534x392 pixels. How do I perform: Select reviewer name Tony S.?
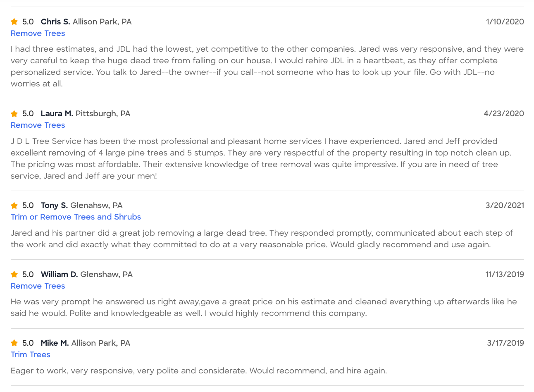(x=54, y=205)
